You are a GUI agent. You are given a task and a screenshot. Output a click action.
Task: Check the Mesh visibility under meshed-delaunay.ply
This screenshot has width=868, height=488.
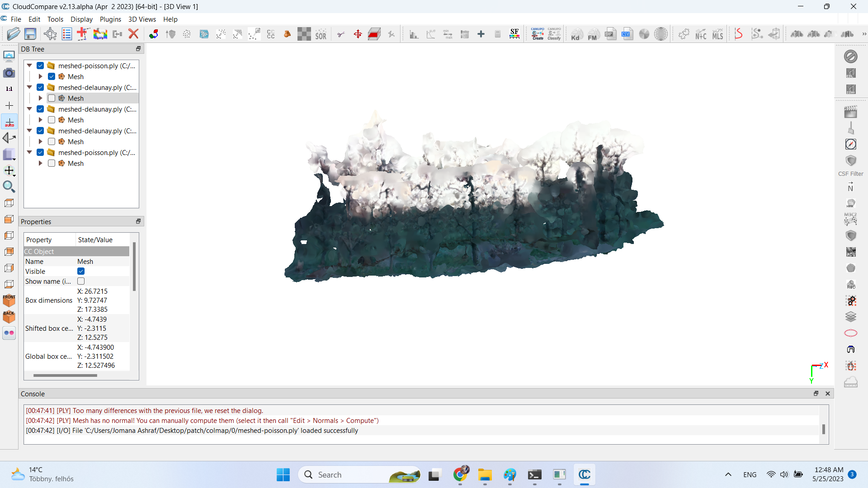(x=51, y=98)
